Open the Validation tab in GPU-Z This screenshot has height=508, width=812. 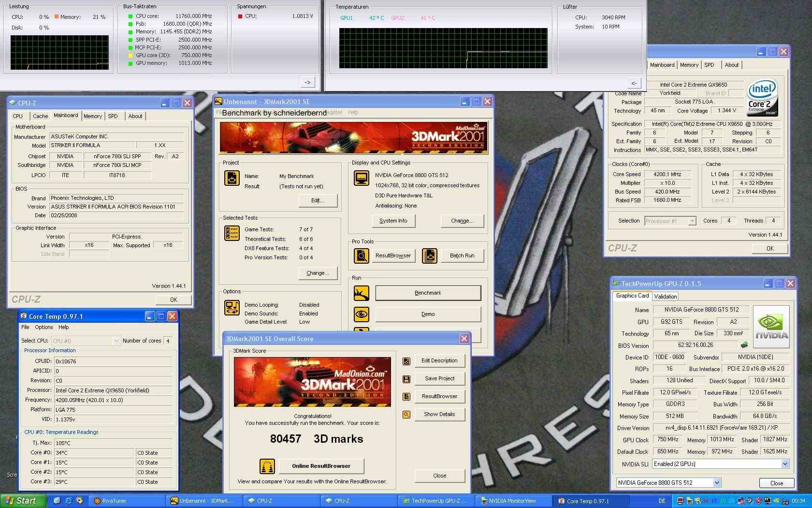click(666, 297)
